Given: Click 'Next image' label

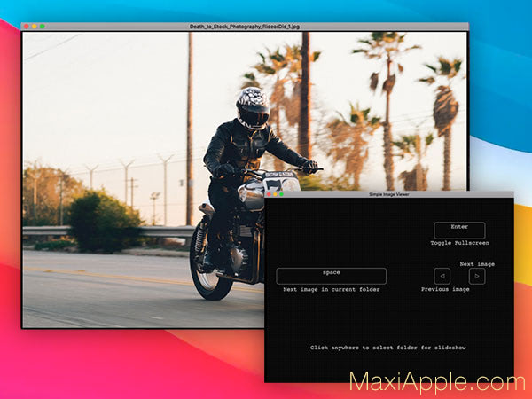Looking at the screenshot, I should (477, 264).
